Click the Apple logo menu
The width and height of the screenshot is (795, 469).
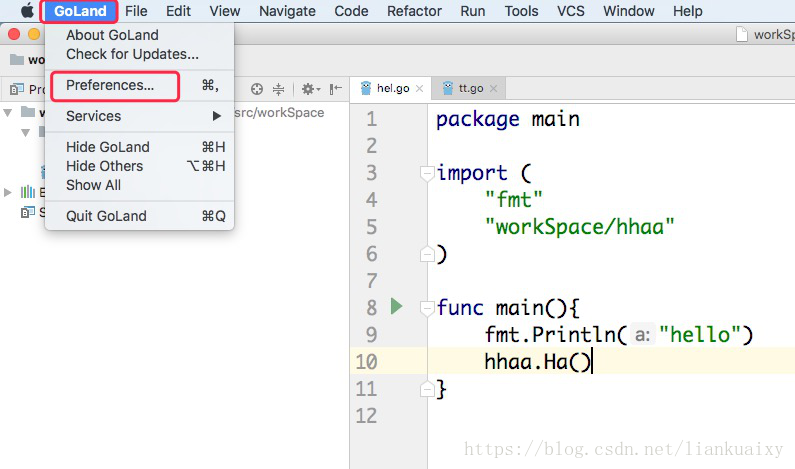pos(27,10)
